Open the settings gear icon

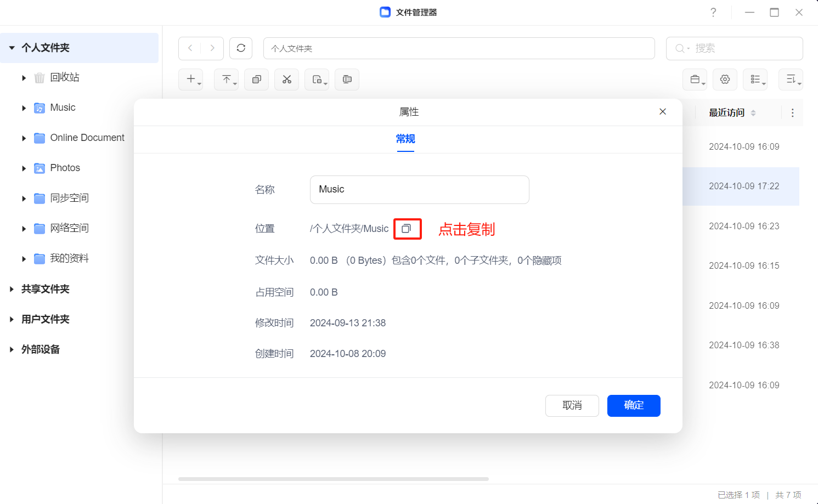725,80
